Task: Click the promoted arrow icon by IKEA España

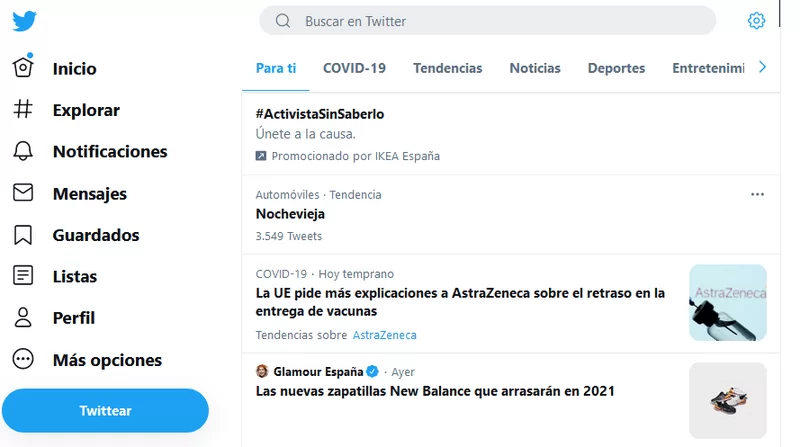Action: [x=261, y=156]
